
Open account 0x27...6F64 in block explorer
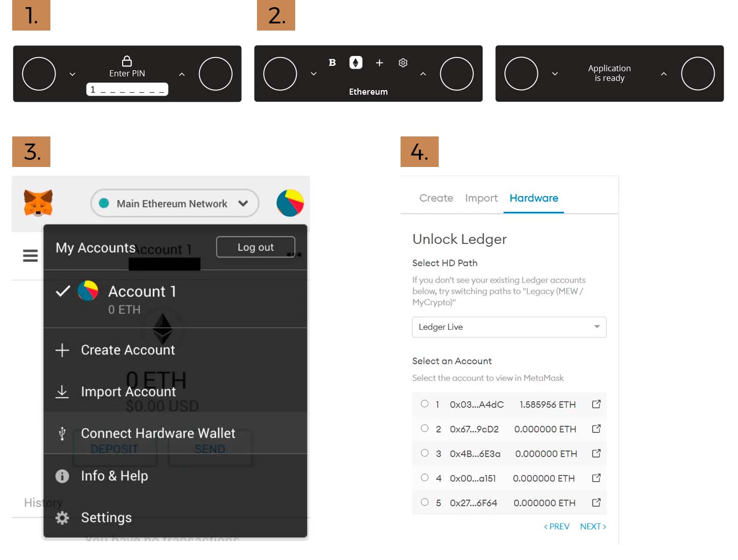pos(597,502)
